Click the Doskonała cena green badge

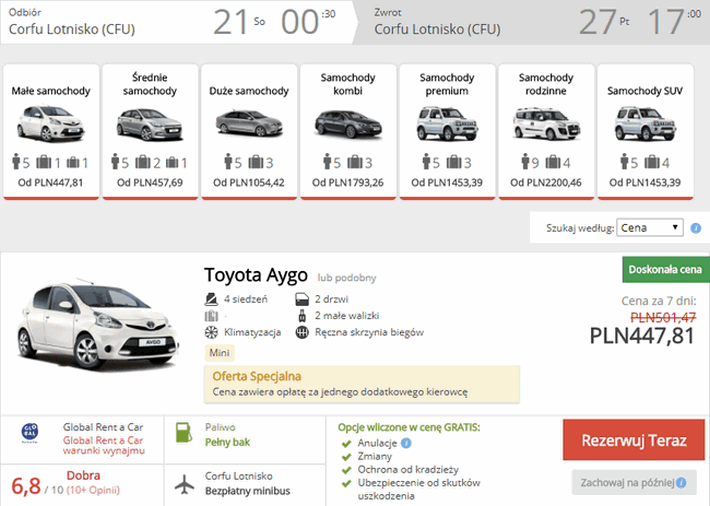(x=666, y=270)
